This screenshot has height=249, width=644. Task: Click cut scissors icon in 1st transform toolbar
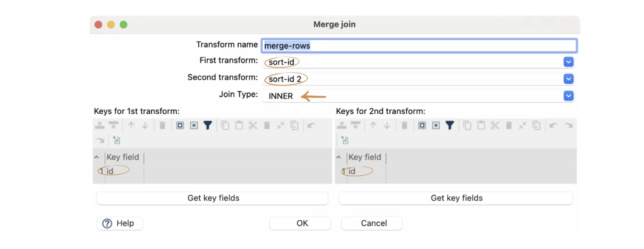pos(253,125)
